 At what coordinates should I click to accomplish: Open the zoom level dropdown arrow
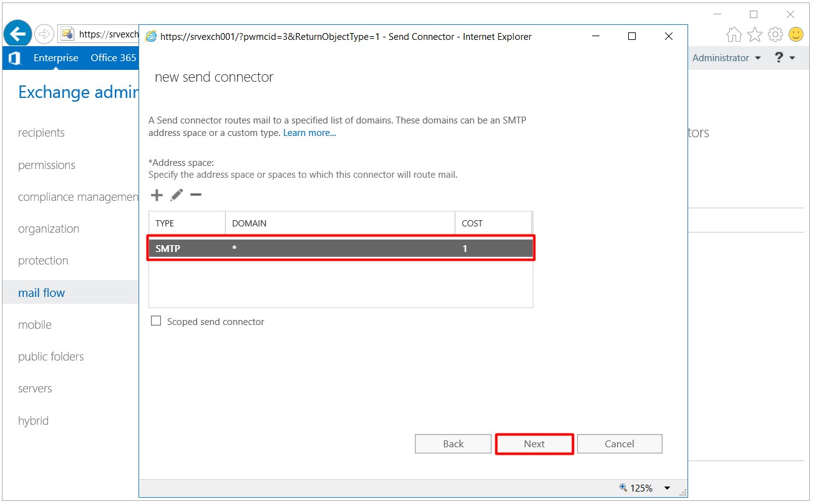[667, 488]
